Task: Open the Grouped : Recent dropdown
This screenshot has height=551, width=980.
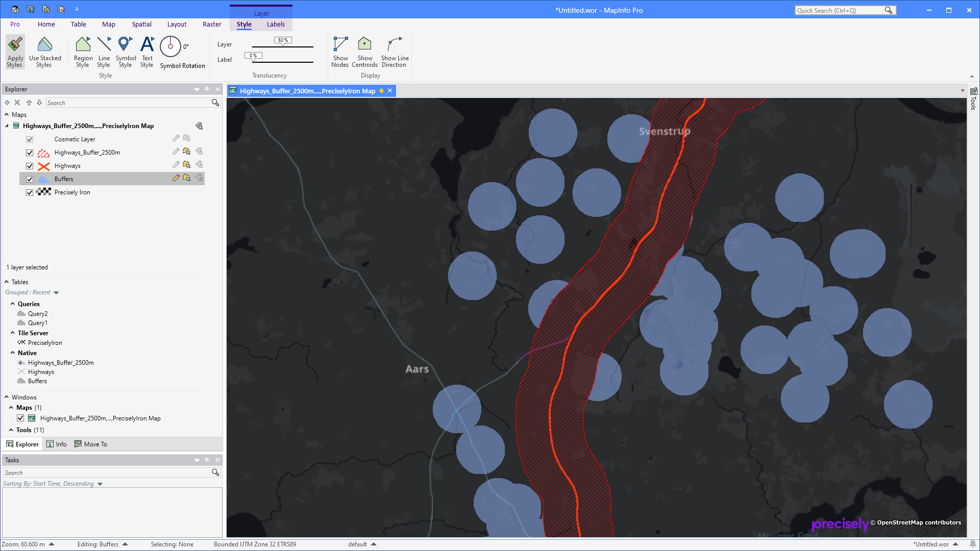Action: (x=56, y=293)
